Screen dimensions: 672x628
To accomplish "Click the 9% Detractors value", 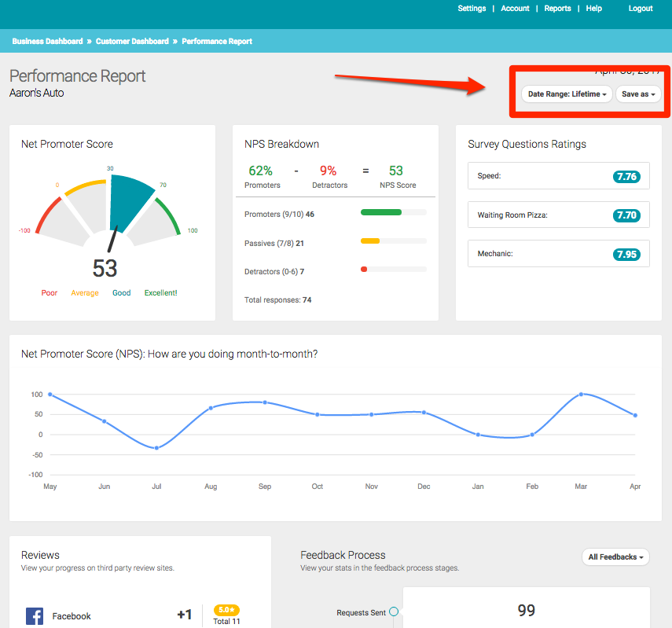I will coord(328,171).
